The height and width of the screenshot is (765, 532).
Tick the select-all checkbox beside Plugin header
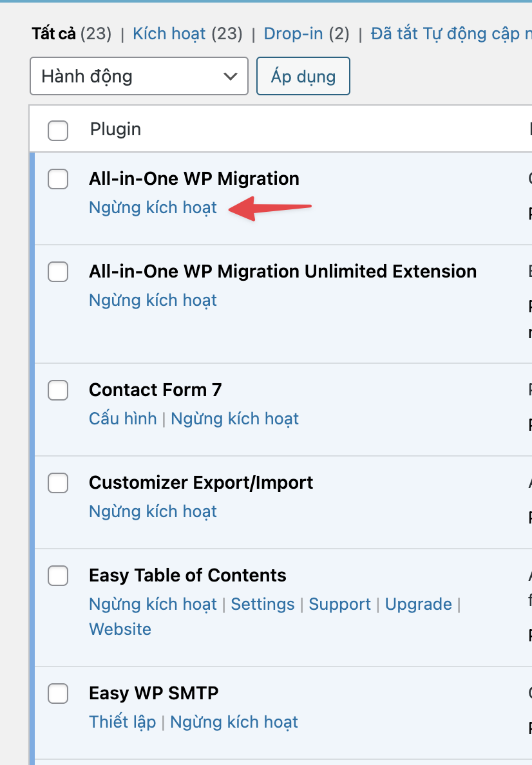(x=57, y=130)
